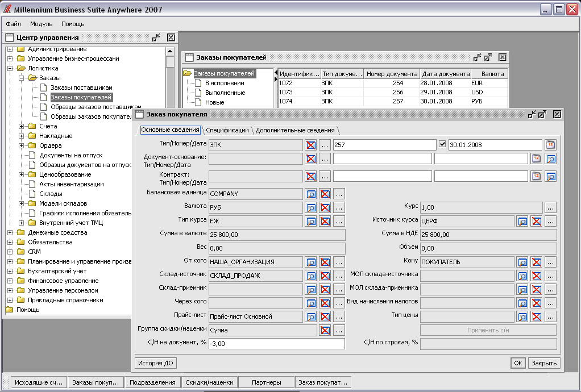
Task: Expand the Ценообразование folder
Action: [22, 174]
